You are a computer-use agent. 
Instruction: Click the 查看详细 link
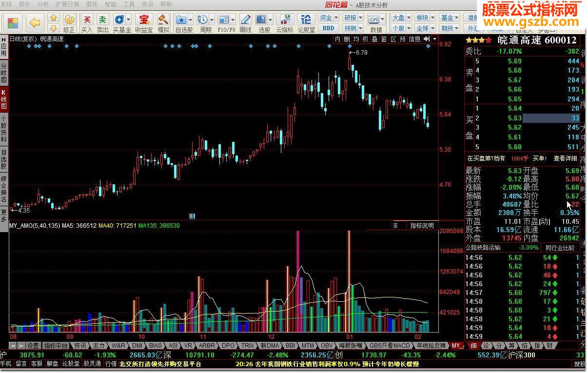pos(565,158)
